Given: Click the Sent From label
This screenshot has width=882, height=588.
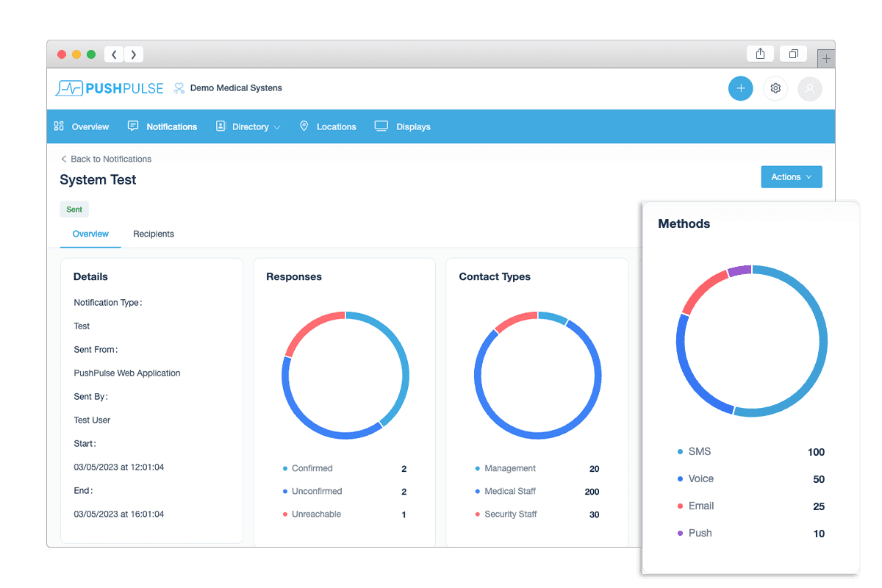Looking at the screenshot, I should (x=96, y=349).
